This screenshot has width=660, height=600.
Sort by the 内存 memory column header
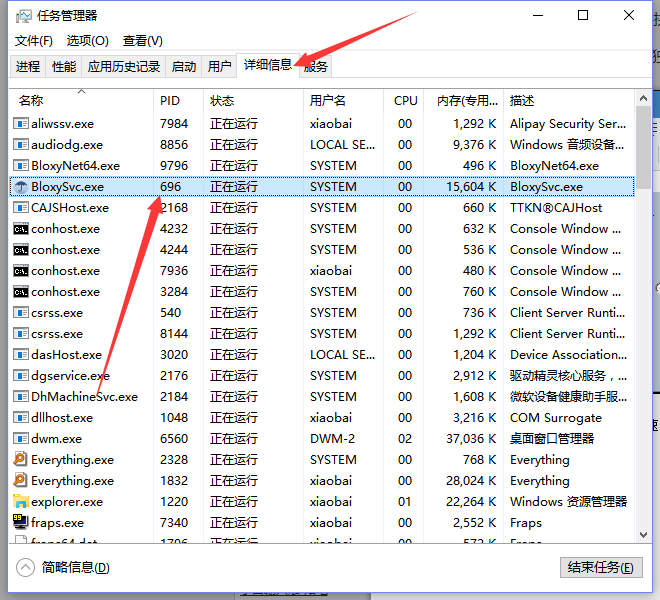point(464,101)
